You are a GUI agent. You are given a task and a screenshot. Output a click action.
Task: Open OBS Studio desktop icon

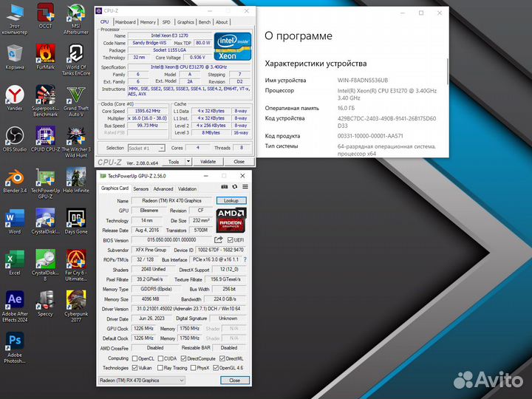[15, 139]
